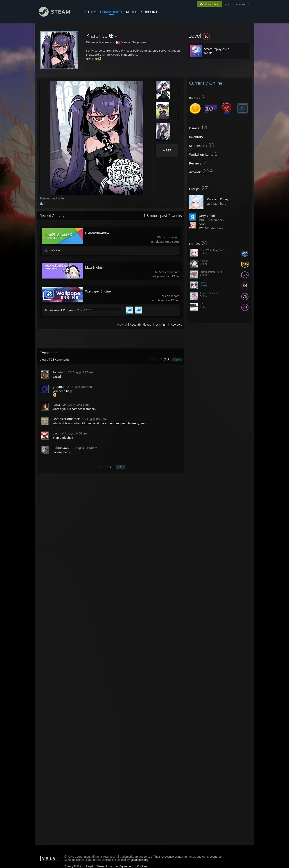
Task: Open Screenshots 11 link
Action: [x=201, y=145]
